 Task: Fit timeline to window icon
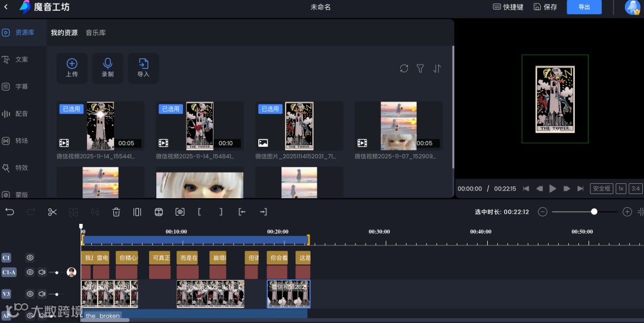(640, 212)
